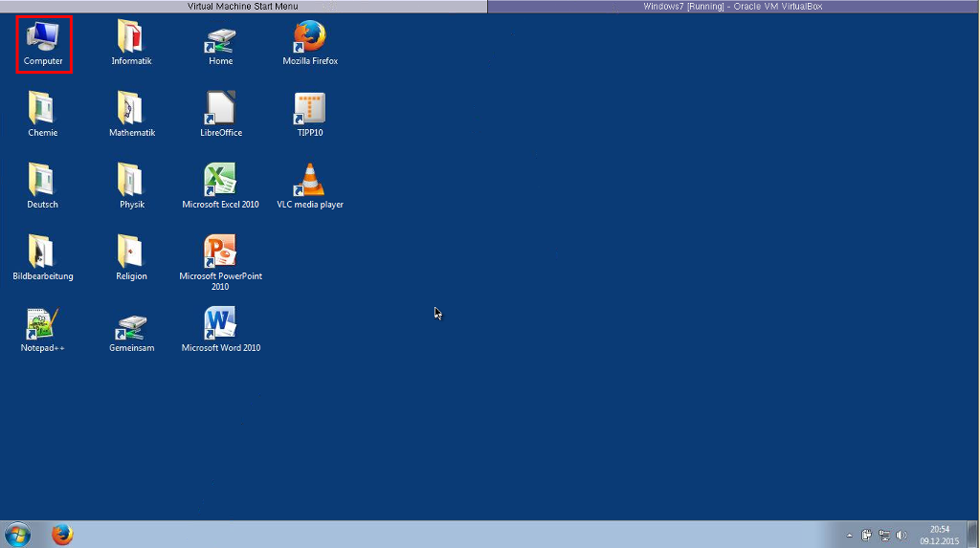Screen dimensions: 980x548
Task: Select the Gemeinsam shared drive shortcut
Action: coord(131,325)
